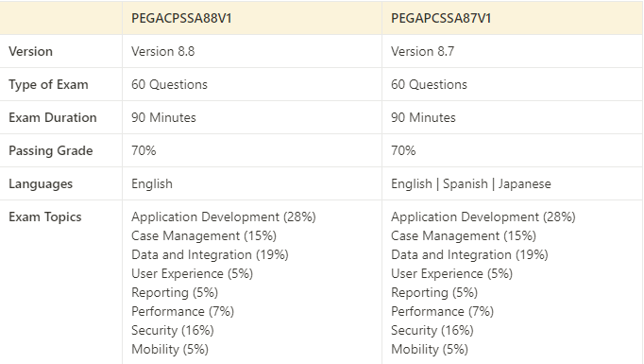Image resolution: width=644 pixels, height=364 pixels.
Task: Click User Experience (5%) under PEGAPCSSA87V1
Action: [451, 273]
